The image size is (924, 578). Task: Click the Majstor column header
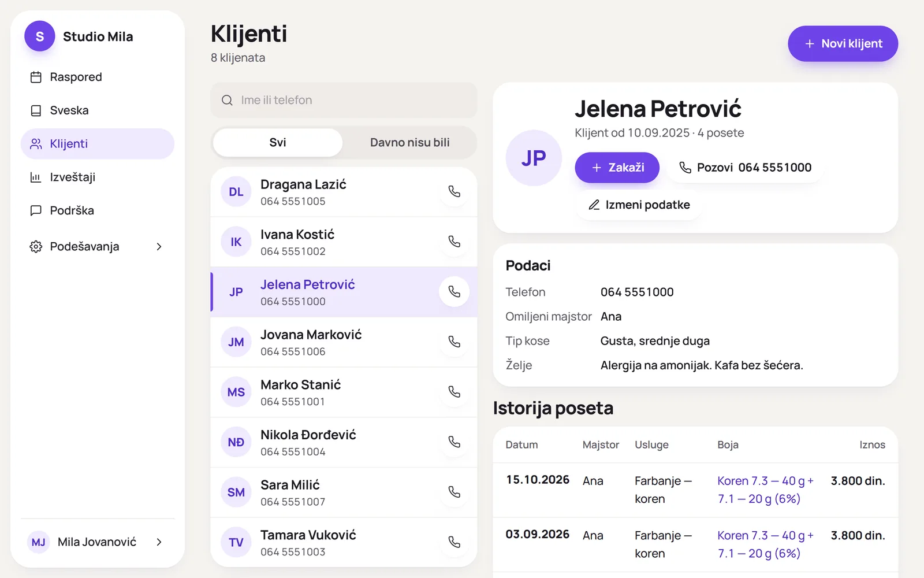(601, 444)
